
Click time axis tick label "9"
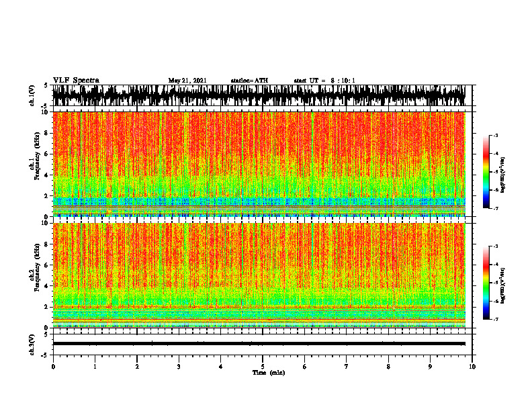click(x=430, y=367)
